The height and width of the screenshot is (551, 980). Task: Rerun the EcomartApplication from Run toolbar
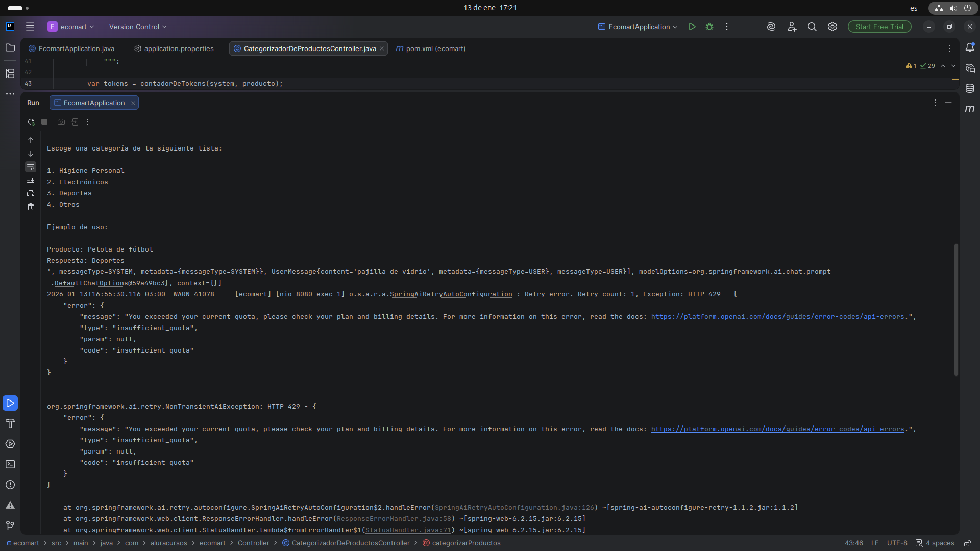click(x=31, y=122)
